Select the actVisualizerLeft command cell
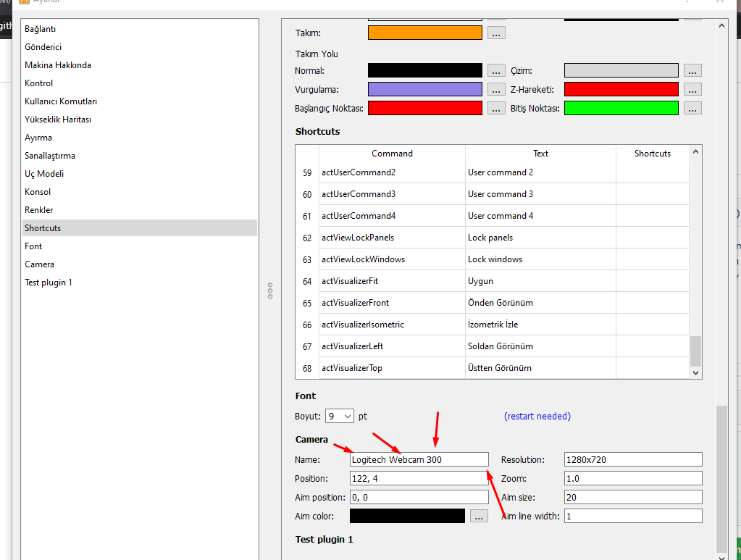Viewport: 741px width, 560px height. [x=393, y=346]
